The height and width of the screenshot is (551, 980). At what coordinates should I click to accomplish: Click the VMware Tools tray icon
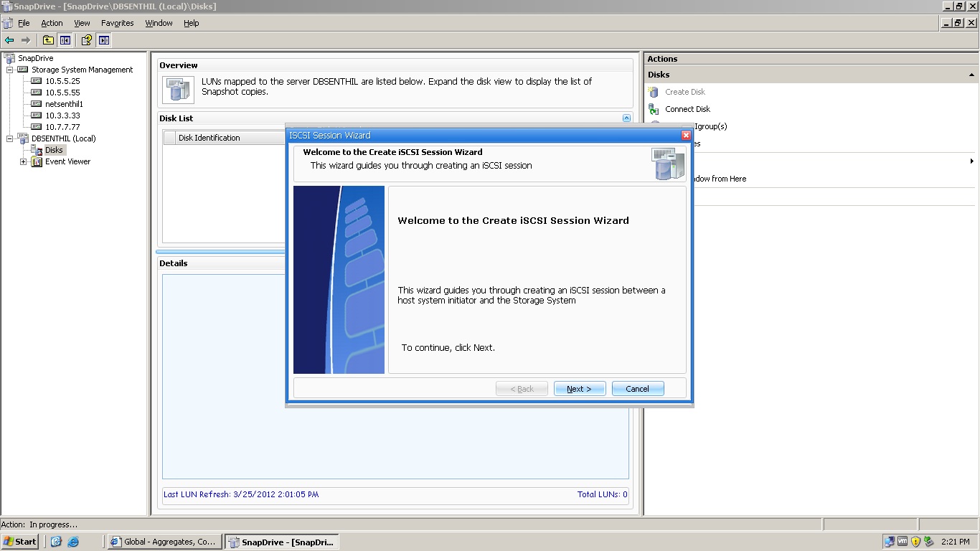coord(903,542)
